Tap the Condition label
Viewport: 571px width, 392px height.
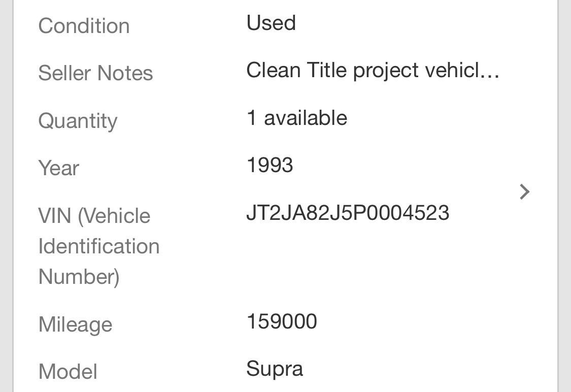pyautogui.click(x=84, y=26)
